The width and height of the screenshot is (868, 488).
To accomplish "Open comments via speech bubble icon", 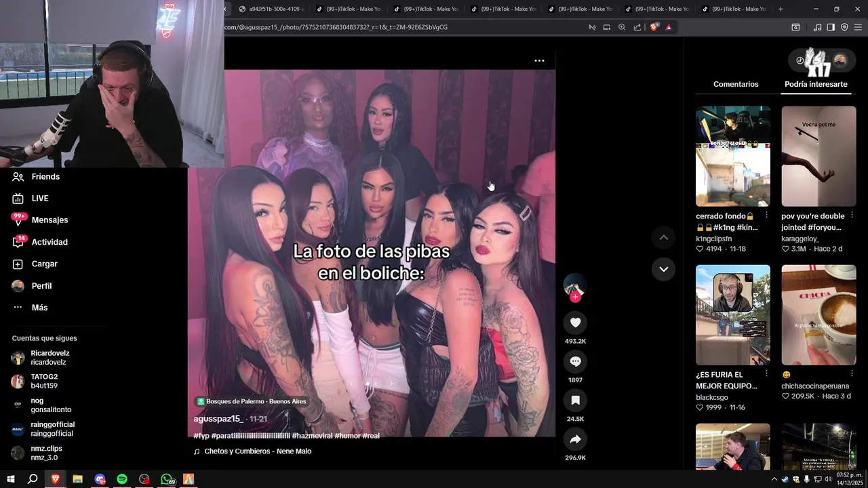I will click(x=575, y=361).
